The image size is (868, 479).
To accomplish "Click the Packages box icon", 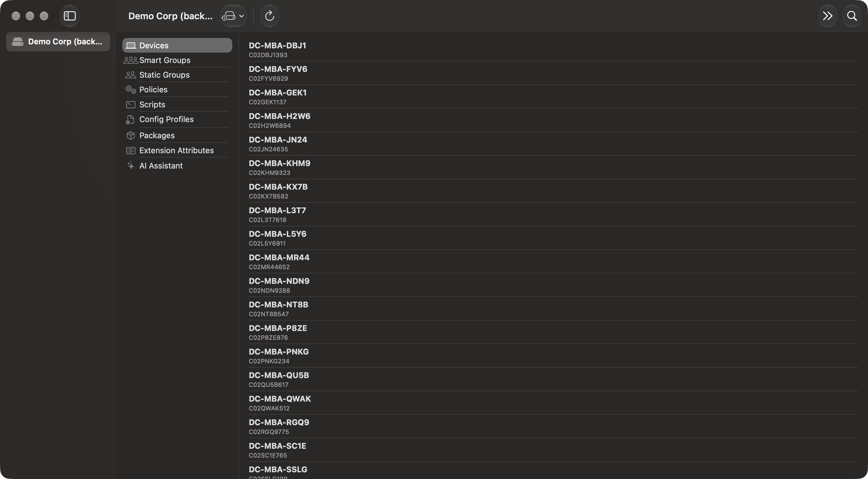I will pyautogui.click(x=131, y=135).
